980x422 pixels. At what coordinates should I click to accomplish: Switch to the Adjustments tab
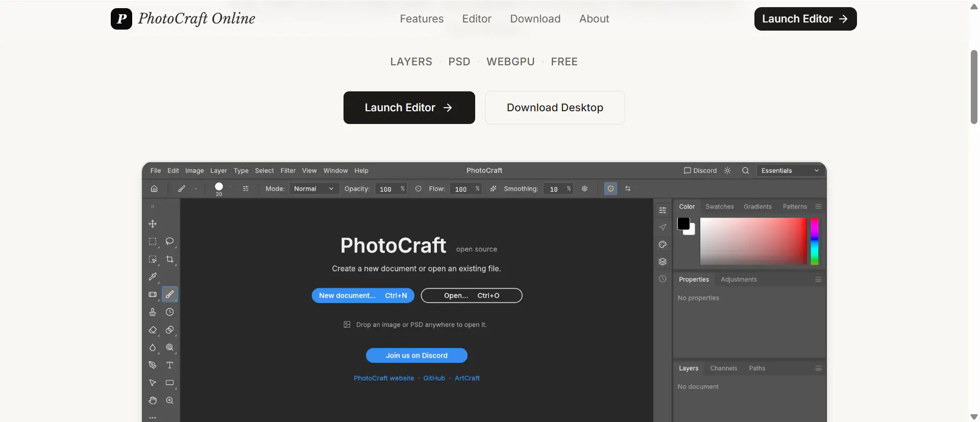point(739,280)
